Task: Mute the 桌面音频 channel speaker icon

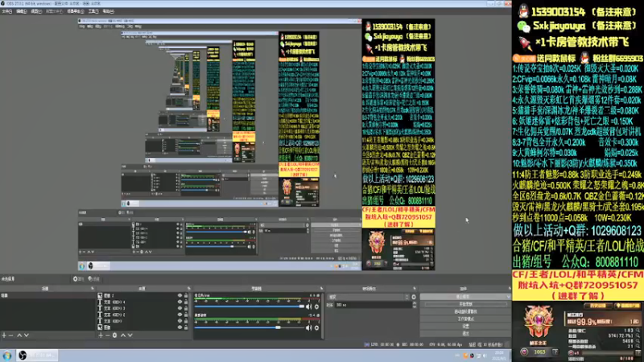Action: tap(309, 328)
